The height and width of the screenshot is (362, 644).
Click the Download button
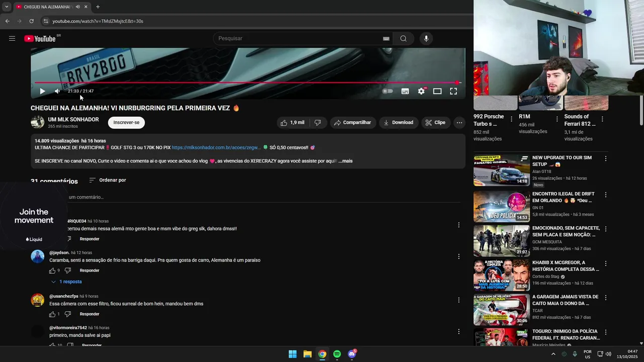pyautogui.click(x=398, y=123)
